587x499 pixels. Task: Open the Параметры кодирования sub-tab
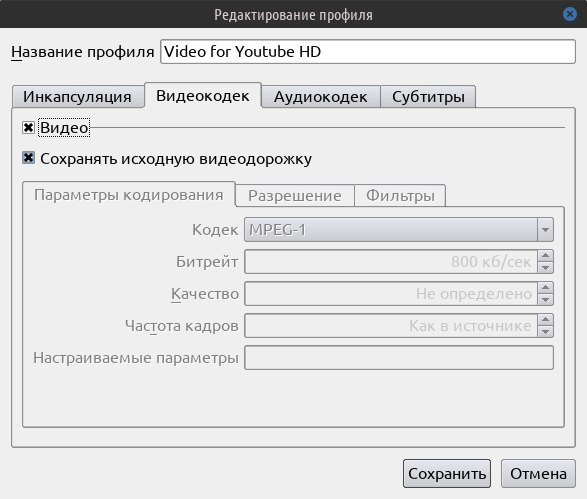pyautogui.click(x=129, y=195)
